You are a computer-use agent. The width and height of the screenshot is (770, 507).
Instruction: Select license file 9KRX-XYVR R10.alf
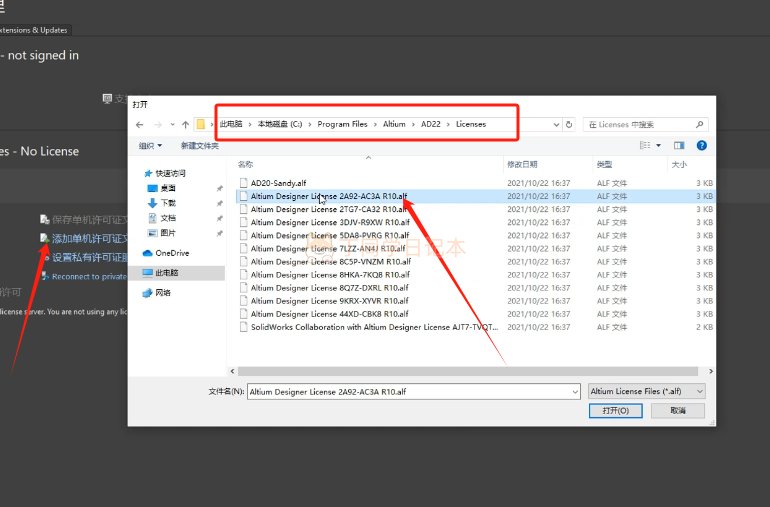[x=330, y=301]
